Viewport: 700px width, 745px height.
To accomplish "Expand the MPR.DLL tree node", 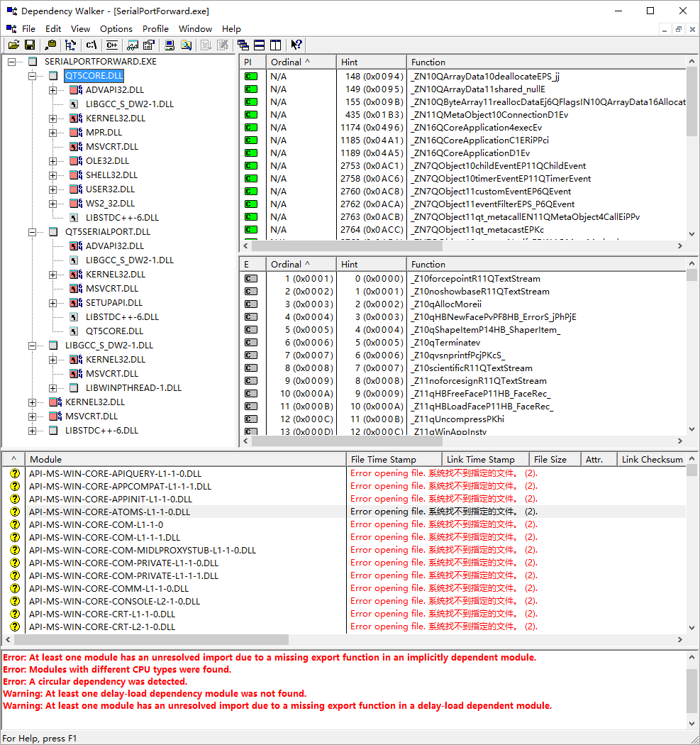I will [x=52, y=133].
